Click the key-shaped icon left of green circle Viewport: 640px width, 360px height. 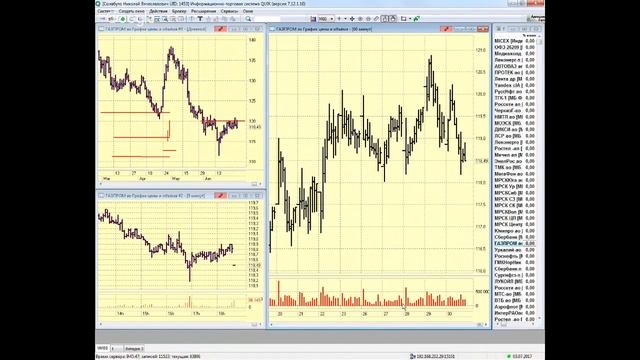[x=111, y=19]
